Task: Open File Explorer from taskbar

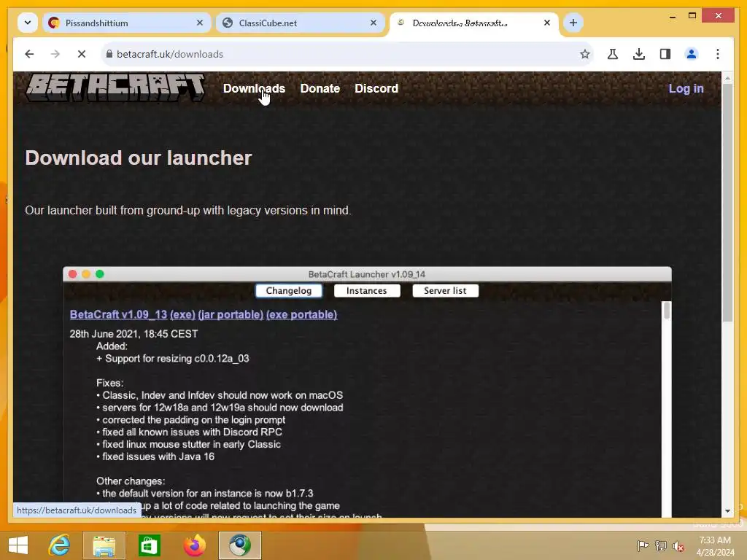Action: tap(104, 545)
